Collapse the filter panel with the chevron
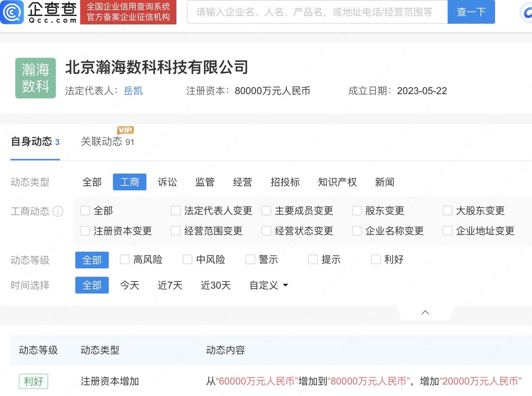Image resolution: width=532 pixels, height=396 pixels. click(x=424, y=312)
